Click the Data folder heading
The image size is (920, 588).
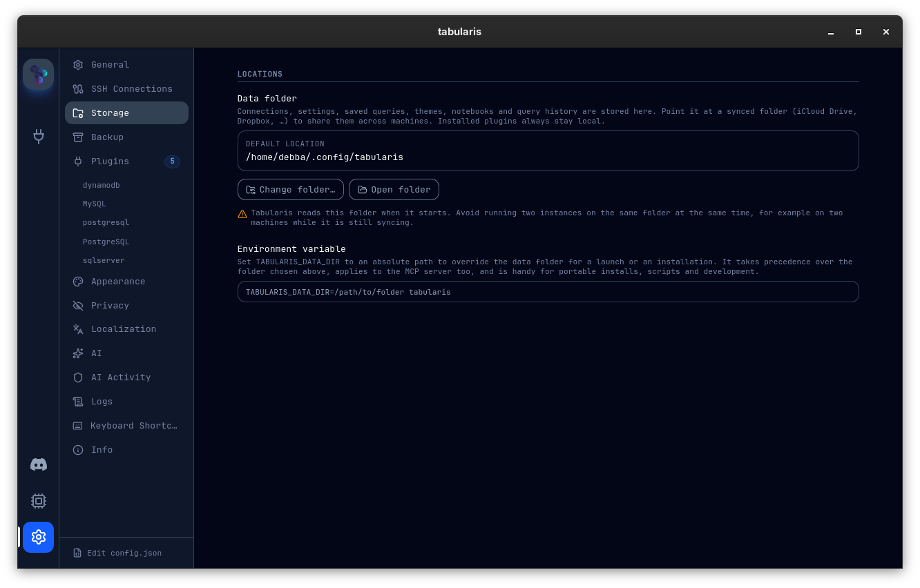point(267,99)
